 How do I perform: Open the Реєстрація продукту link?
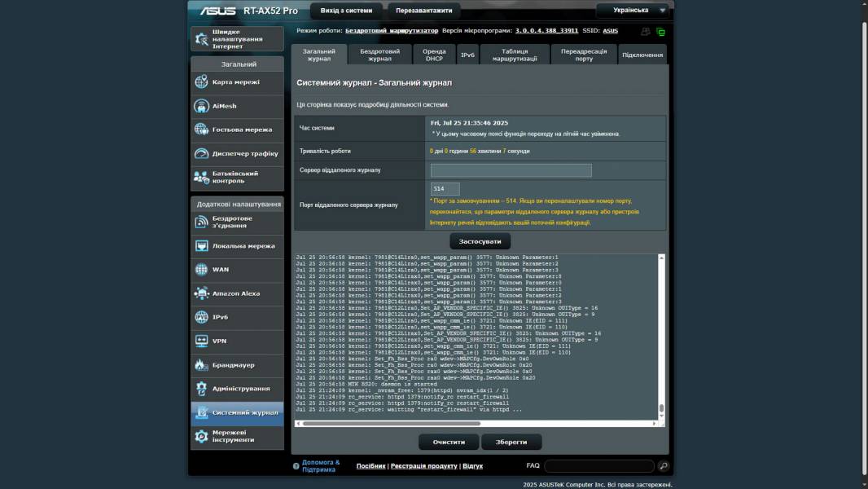pyautogui.click(x=423, y=466)
